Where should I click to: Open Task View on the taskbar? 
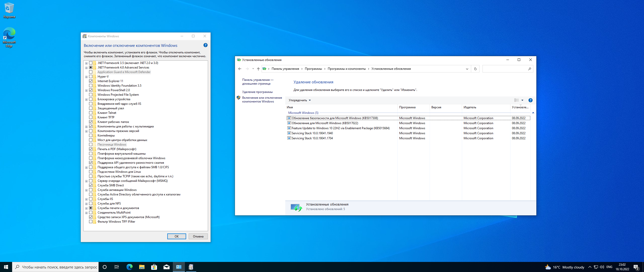(117, 267)
